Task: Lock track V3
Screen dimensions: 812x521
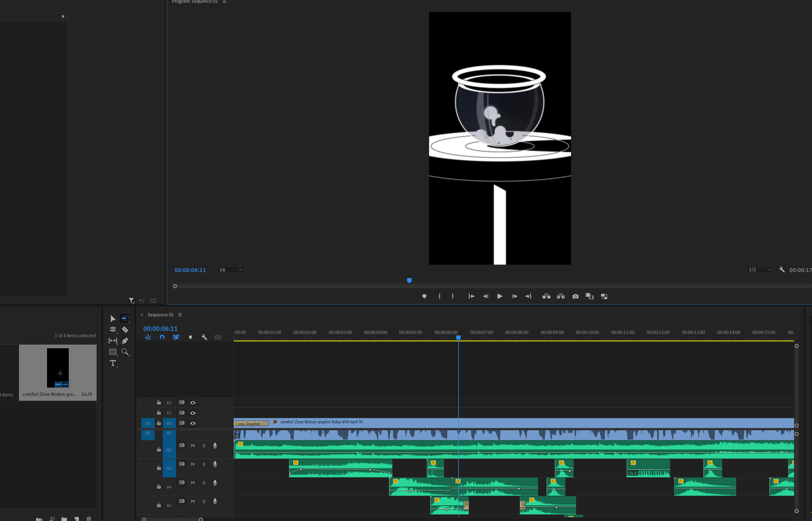Action: tap(159, 403)
